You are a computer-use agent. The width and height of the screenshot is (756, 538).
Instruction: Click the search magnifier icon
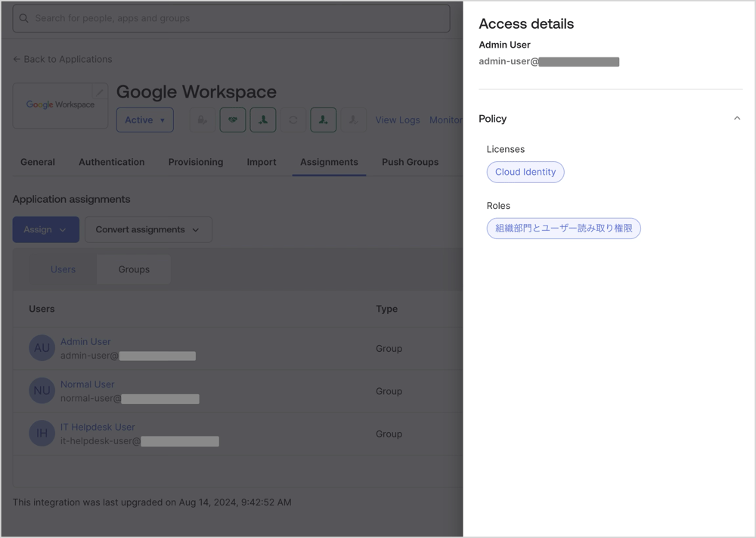tap(23, 18)
